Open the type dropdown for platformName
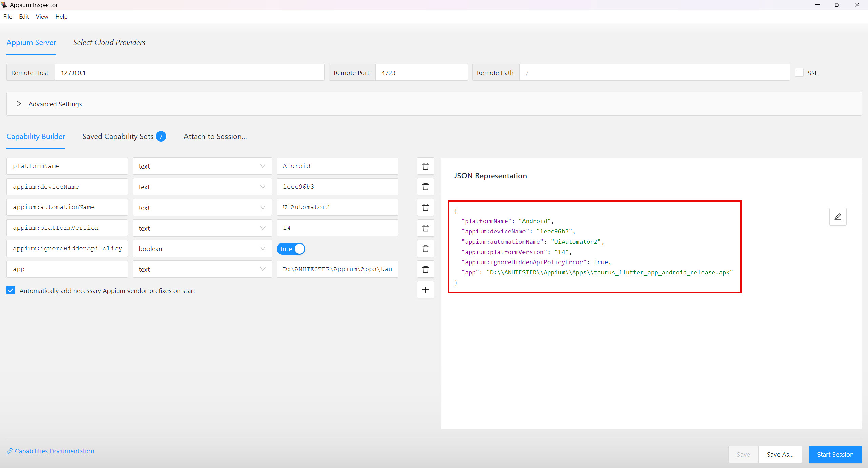 point(202,166)
